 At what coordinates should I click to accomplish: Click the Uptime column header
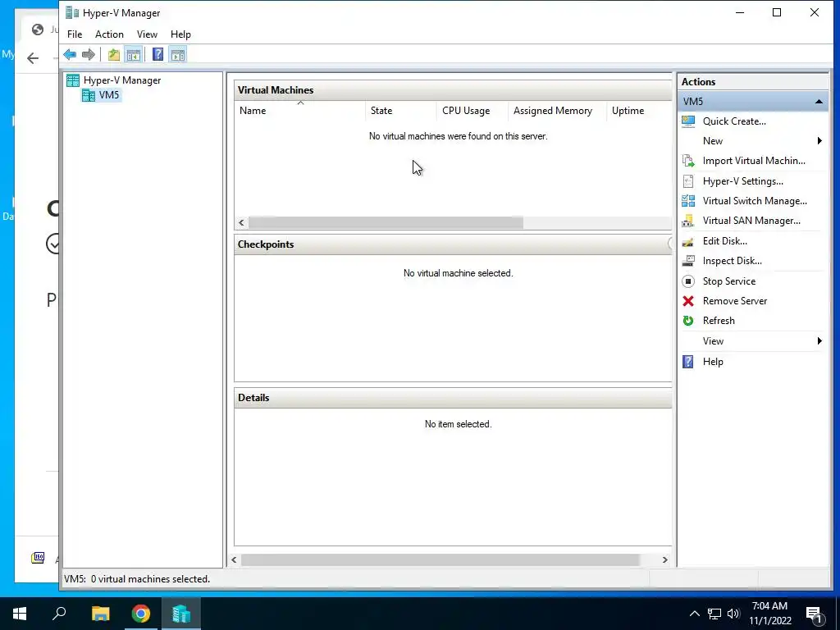[638, 111]
